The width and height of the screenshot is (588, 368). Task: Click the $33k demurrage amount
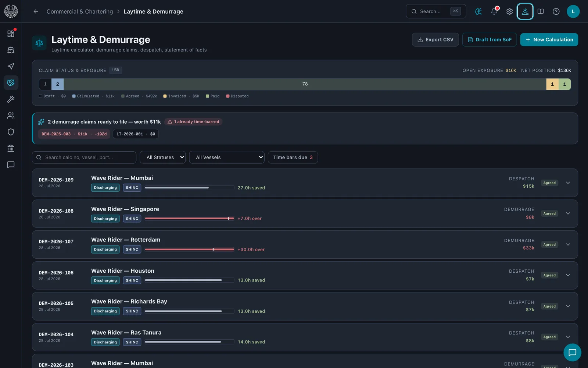[x=528, y=248]
